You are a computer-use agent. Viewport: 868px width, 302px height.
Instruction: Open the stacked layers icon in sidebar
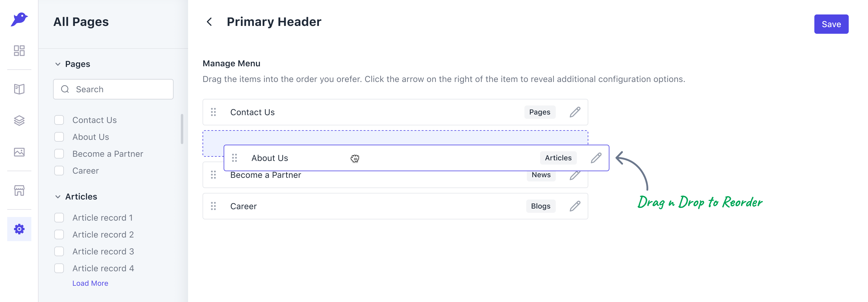click(19, 120)
